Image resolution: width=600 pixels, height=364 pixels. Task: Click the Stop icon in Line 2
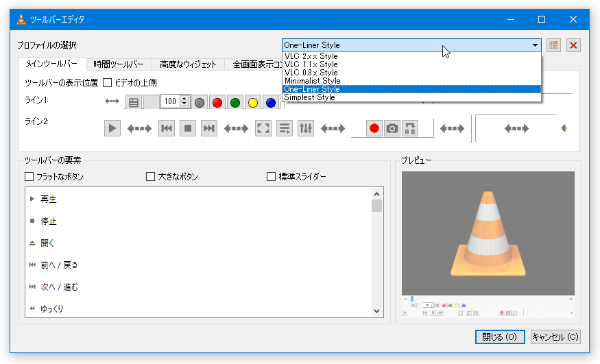[x=187, y=128]
